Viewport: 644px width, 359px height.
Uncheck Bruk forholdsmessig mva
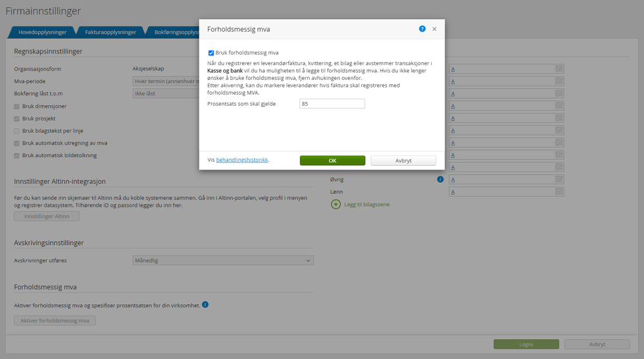211,53
